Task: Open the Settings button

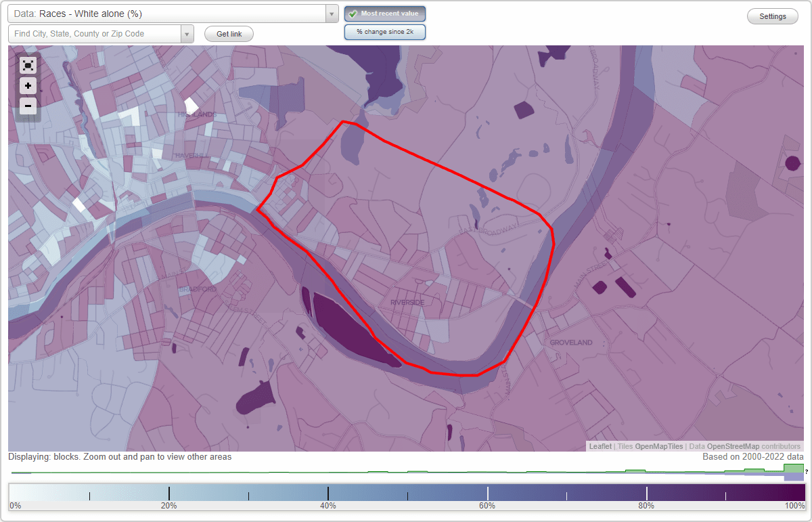Action: [x=772, y=16]
